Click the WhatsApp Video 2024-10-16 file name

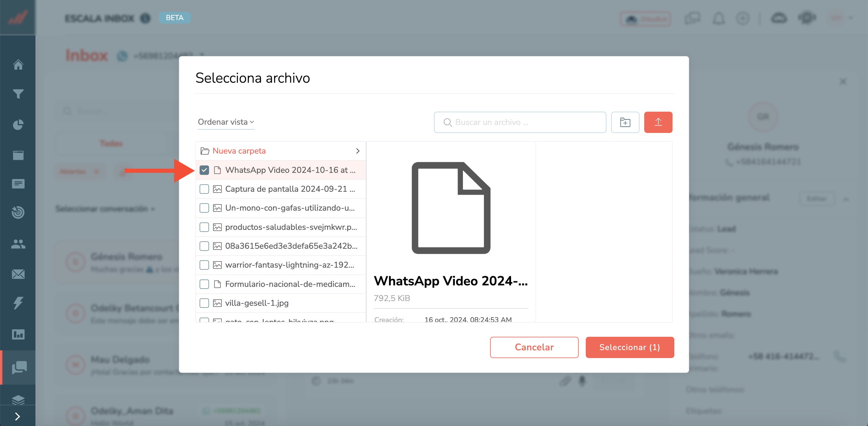[290, 170]
